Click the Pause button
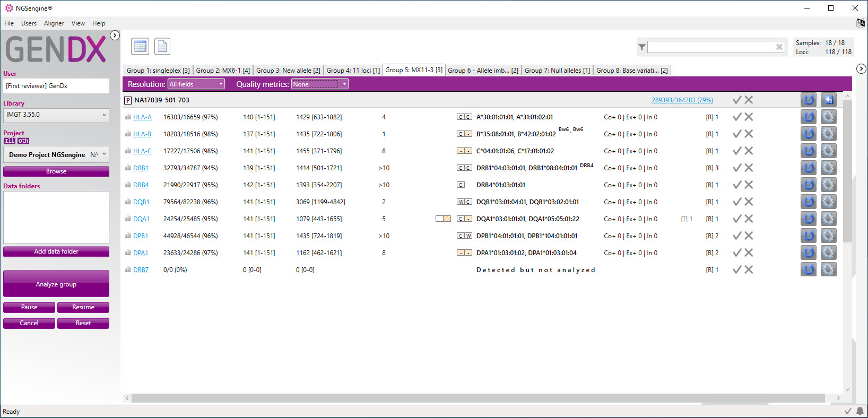This screenshot has width=868, height=418. coord(29,307)
